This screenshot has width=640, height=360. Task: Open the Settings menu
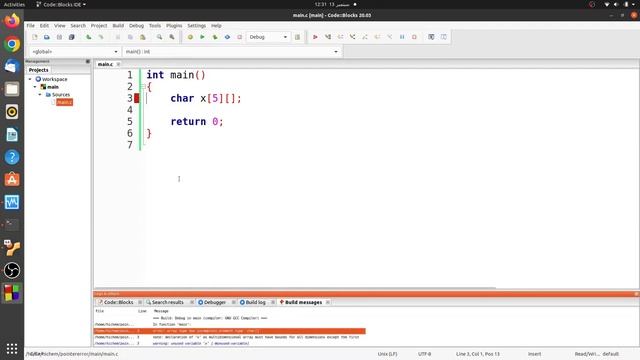click(196, 26)
